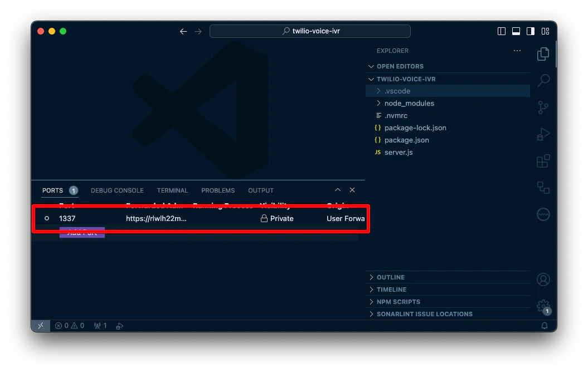Image resolution: width=588 pixels, height=373 pixels.
Task: Expand the OUTLINE section
Action: coord(448,277)
